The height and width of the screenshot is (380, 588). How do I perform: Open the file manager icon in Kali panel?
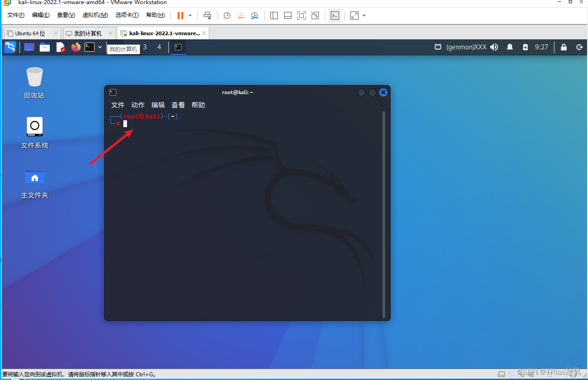[45, 47]
